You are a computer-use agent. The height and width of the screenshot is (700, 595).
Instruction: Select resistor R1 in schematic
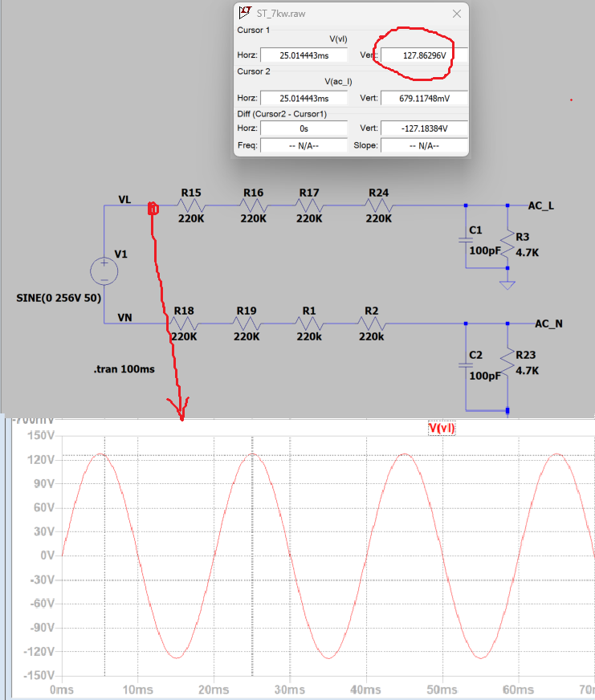point(309,324)
